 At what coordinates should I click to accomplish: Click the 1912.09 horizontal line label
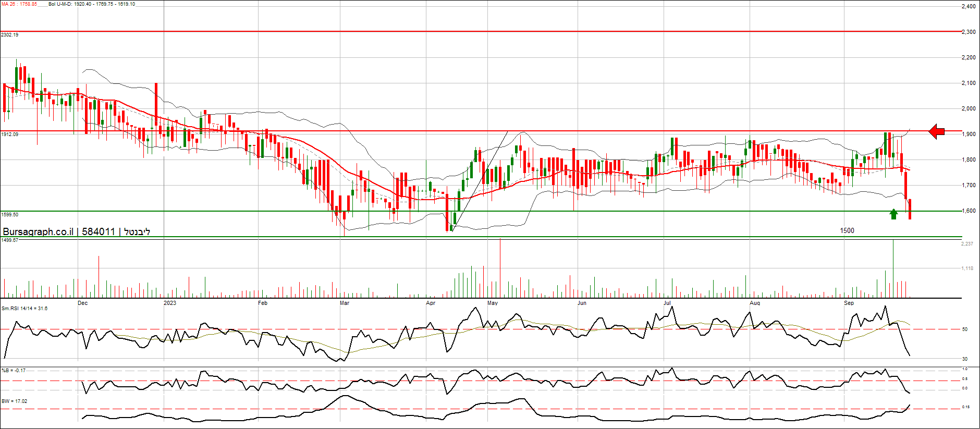(10, 134)
